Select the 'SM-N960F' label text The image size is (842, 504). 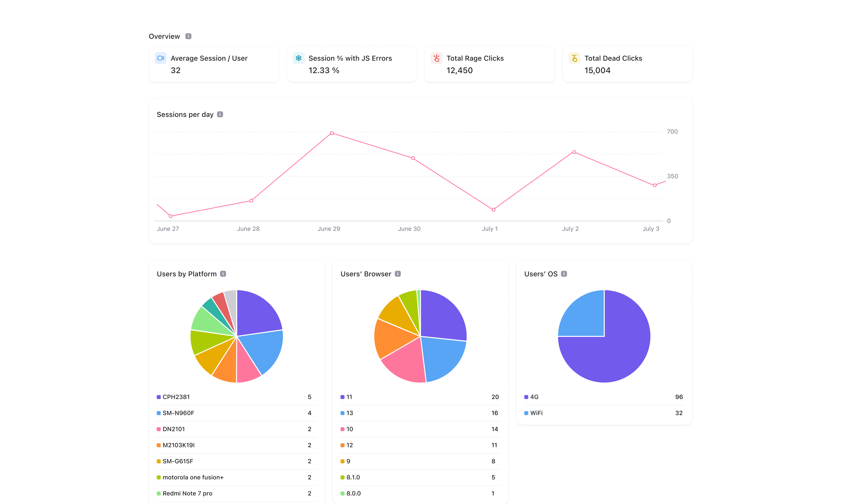click(179, 413)
